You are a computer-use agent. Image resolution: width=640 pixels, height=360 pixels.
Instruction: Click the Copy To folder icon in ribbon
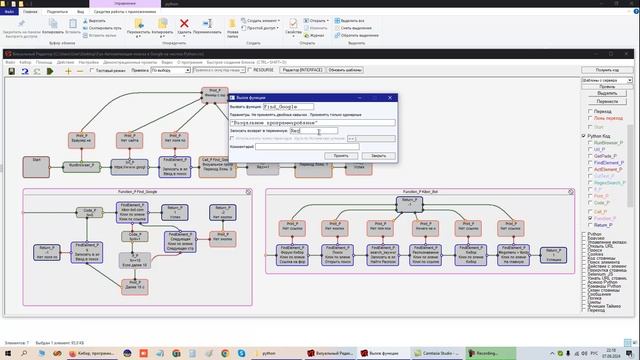pos(162,24)
